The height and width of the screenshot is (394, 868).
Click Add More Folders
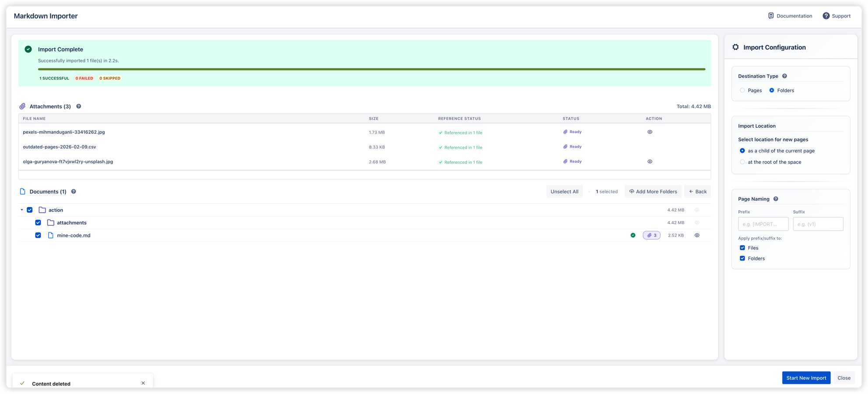click(x=653, y=191)
